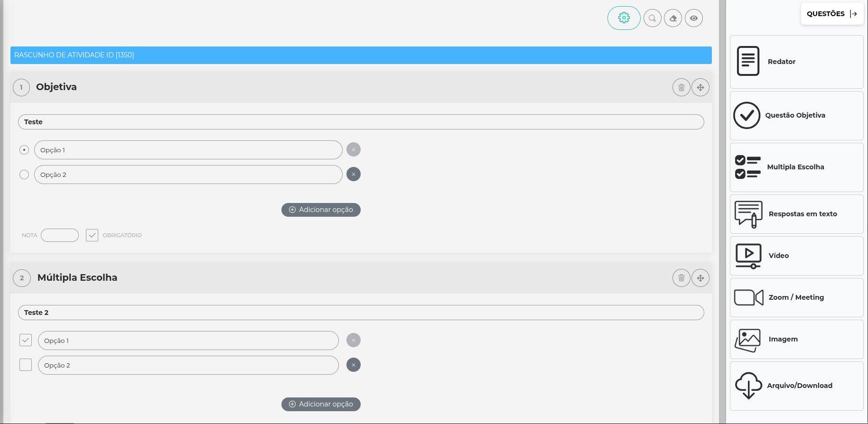
Task: Click Adicionar opção in Objetiva question
Action: [x=321, y=210]
